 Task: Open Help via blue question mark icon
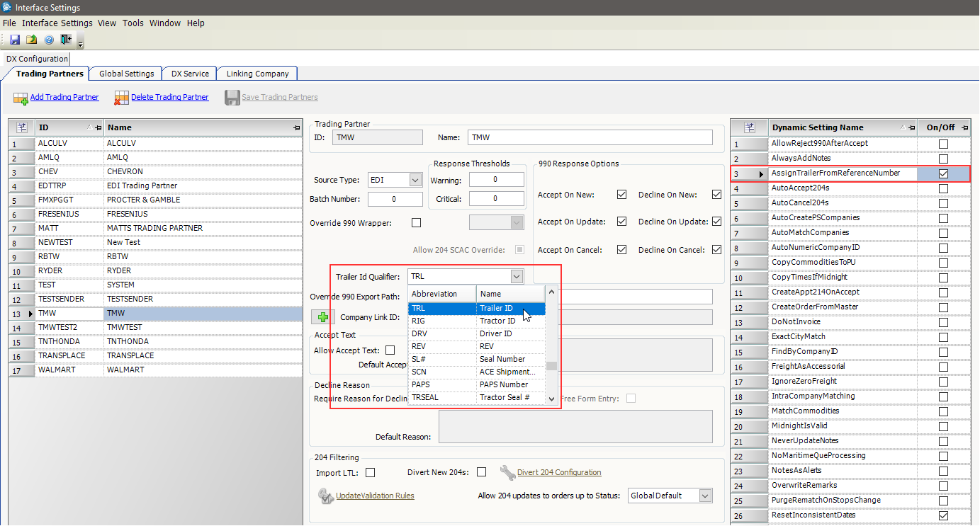[x=49, y=40]
